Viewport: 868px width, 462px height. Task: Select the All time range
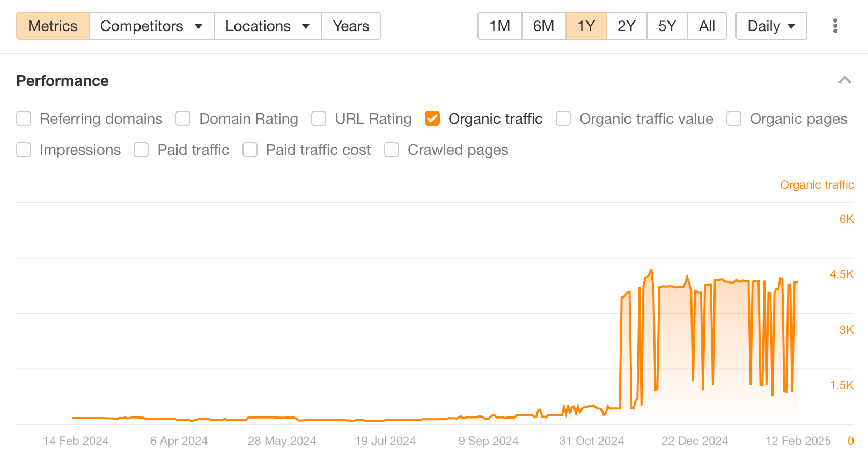(707, 26)
